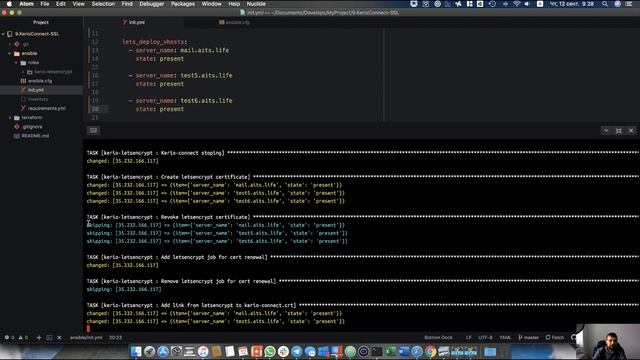Select init.yml in the project tree
This screenshot has width=640, height=360.
[x=36, y=90]
